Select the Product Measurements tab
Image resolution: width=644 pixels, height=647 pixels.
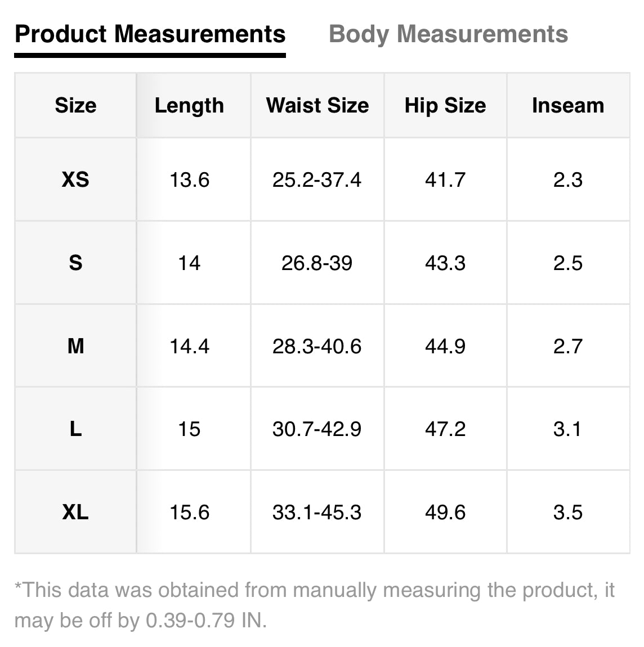(x=150, y=34)
